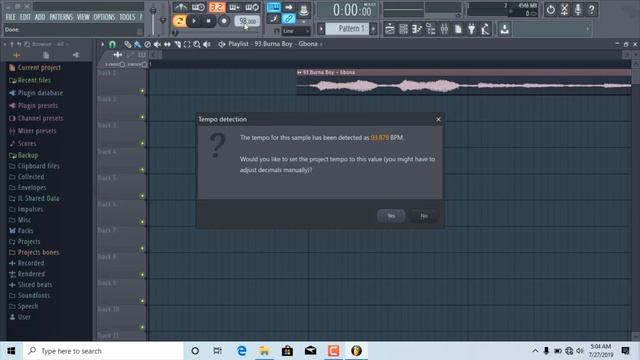
Task: Mute Track 1 with its green light
Action: coord(142,91)
